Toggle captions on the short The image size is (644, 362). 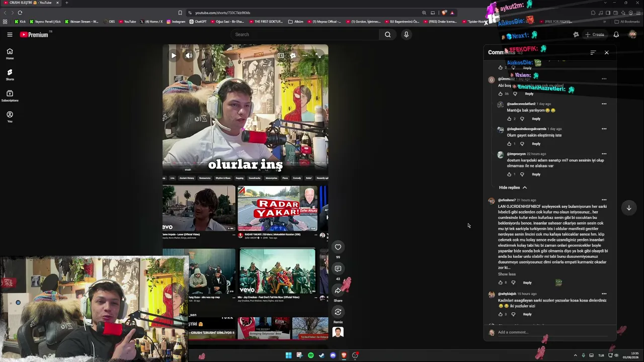point(281,56)
